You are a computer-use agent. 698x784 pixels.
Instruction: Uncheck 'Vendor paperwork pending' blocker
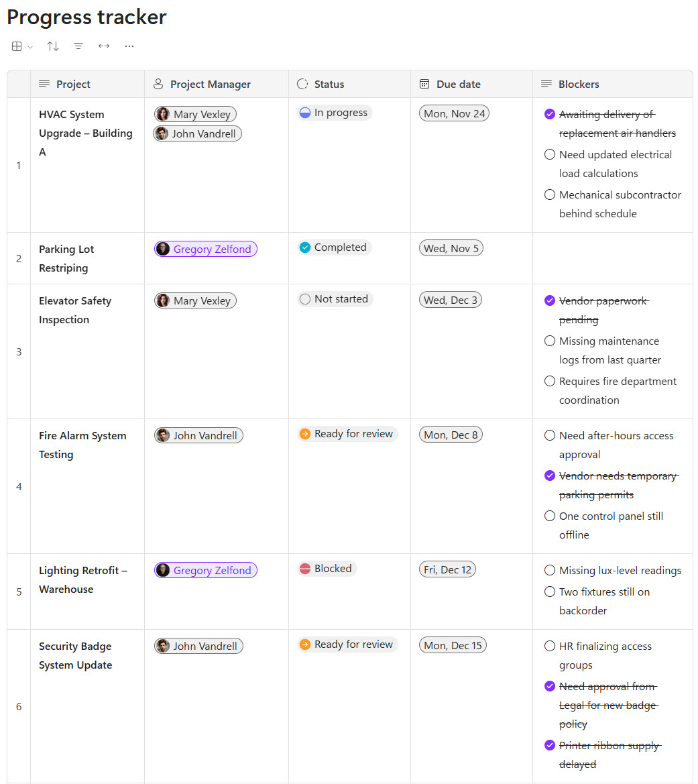(550, 301)
